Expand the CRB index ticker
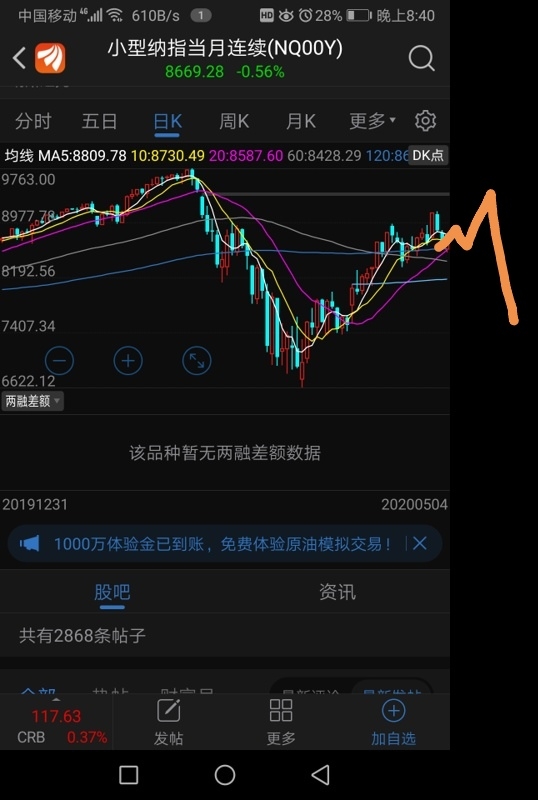 (x=56, y=724)
